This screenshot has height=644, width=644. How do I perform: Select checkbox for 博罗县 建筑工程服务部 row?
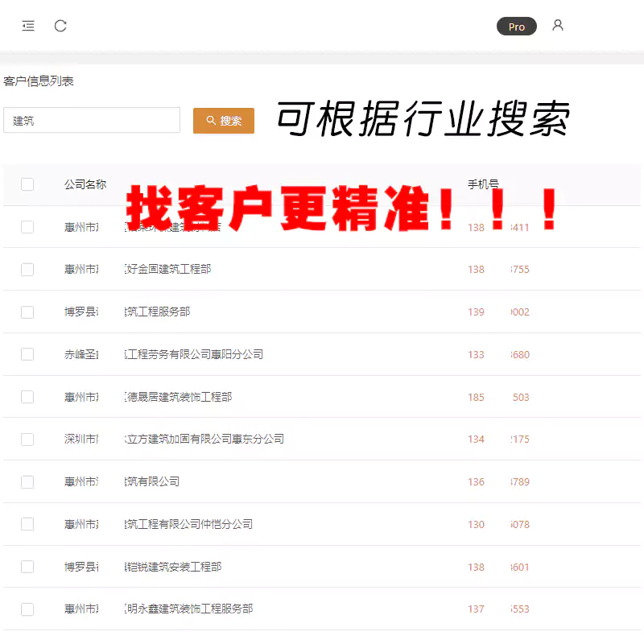pos(27,312)
